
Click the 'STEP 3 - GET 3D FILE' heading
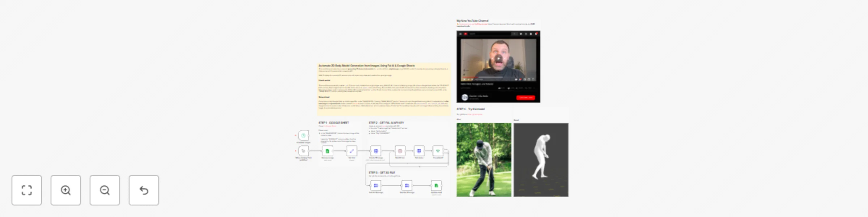382,173
